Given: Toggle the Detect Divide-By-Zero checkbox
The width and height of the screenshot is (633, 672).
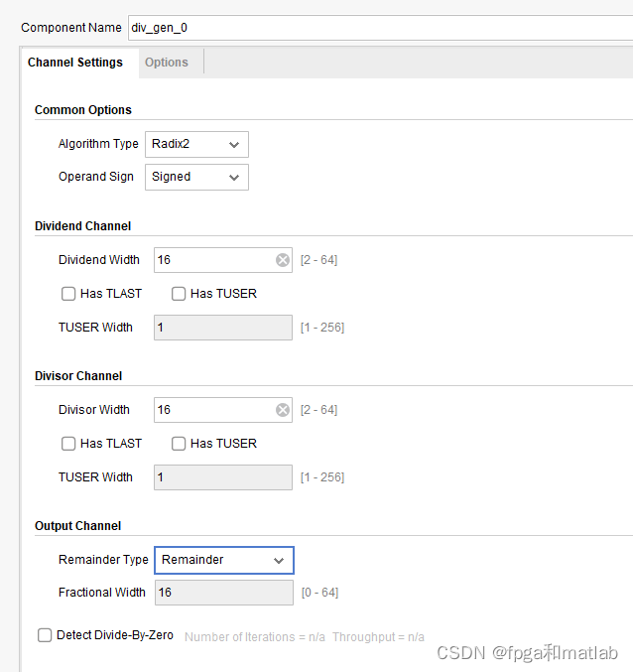Looking at the screenshot, I should [45, 635].
